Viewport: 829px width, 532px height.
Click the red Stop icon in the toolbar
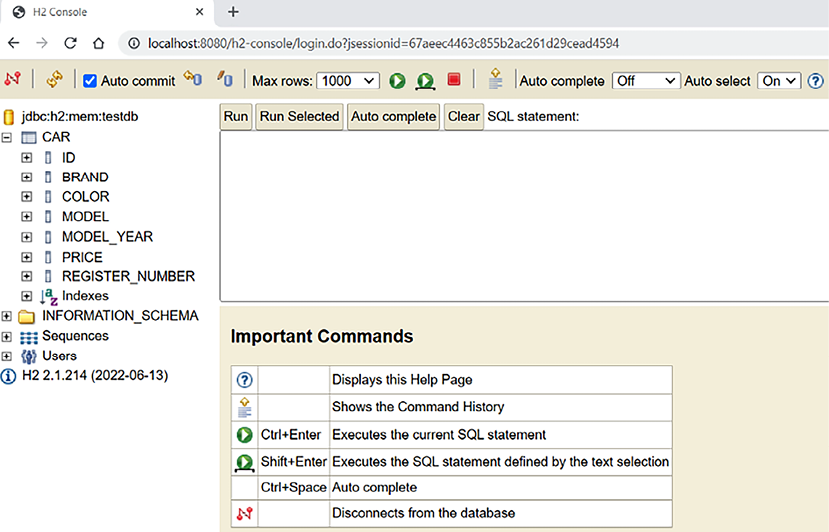pos(453,80)
